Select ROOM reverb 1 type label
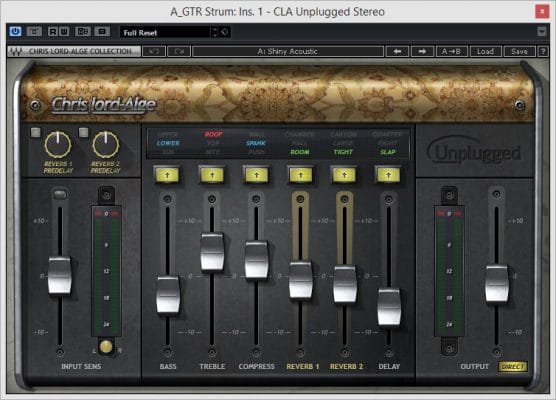 pyautogui.click(x=300, y=152)
